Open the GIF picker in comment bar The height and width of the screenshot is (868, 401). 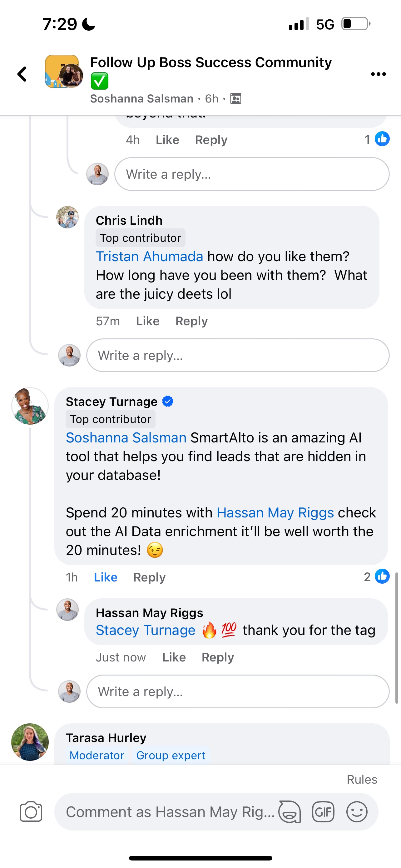point(323,812)
